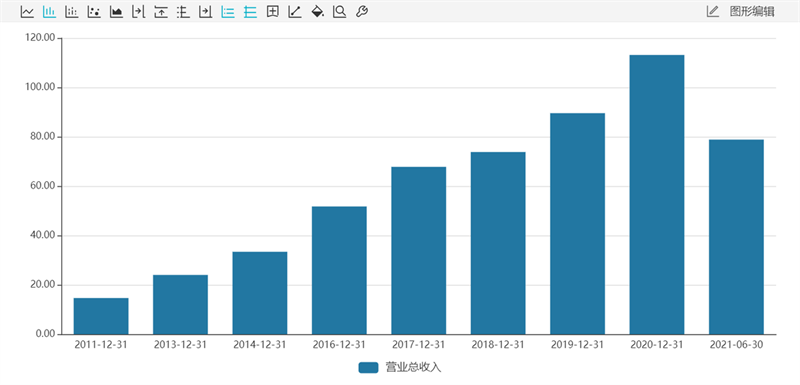The width and height of the screenshot is (800, 385).
Task: Switch to line chart type
Action: pos(27,12)
